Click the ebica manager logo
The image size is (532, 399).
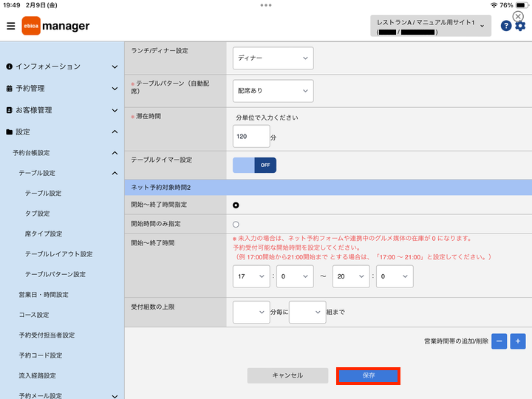[x=55, y=26]
